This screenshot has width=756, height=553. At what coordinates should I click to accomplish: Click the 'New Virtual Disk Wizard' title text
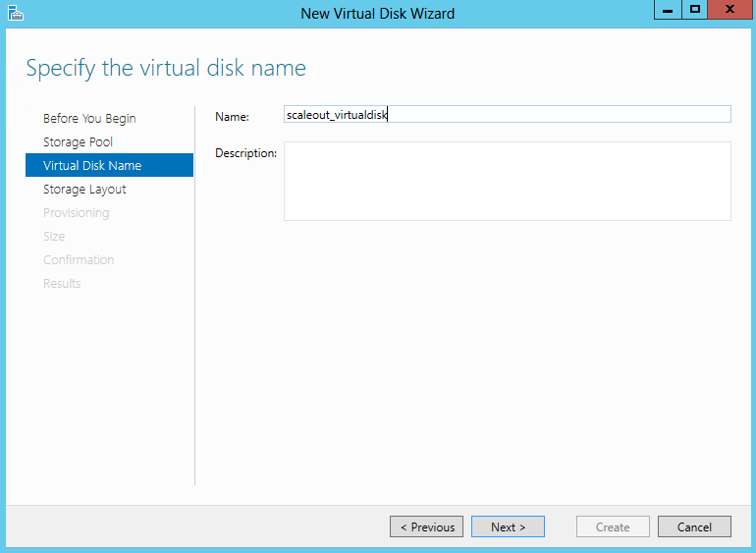(x=378, y=14)
